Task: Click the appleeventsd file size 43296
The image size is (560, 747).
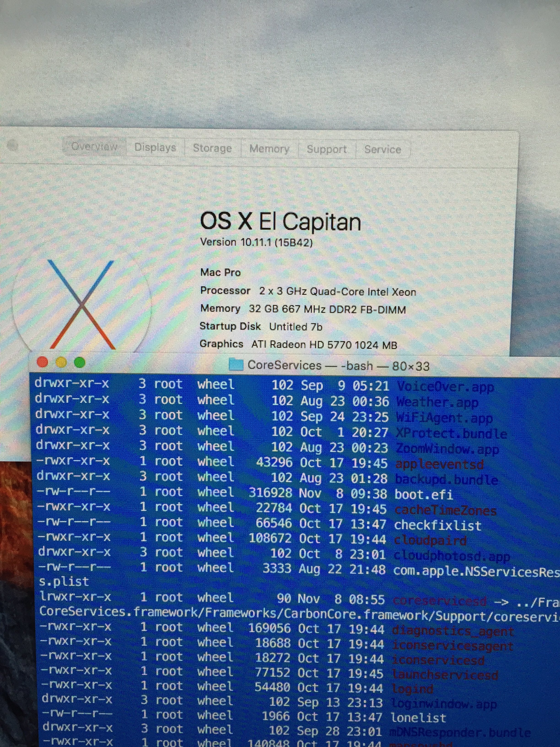Action: coord(274,462)
